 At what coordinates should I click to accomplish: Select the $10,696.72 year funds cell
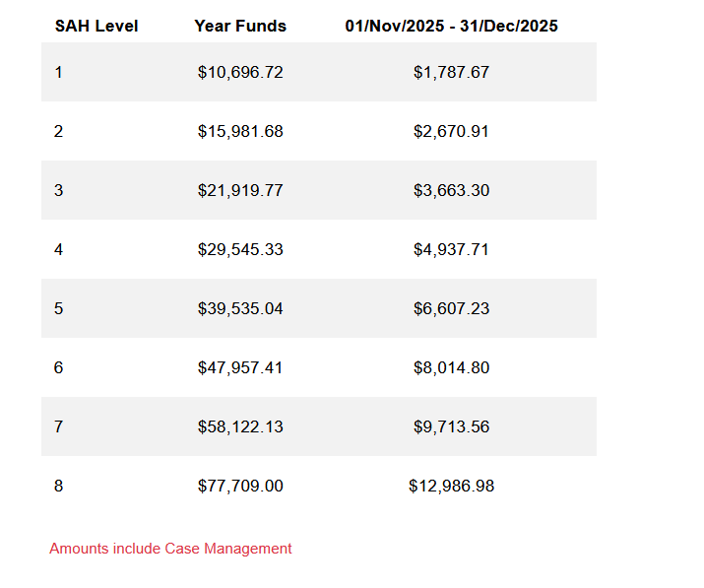click(x=240, y=72)
